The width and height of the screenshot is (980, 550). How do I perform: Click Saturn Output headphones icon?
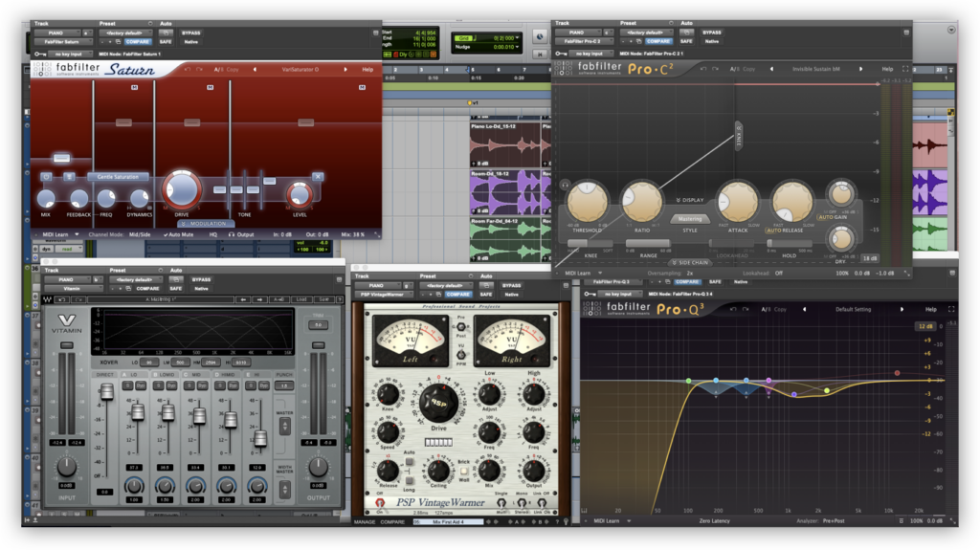[x=232, y=234]
